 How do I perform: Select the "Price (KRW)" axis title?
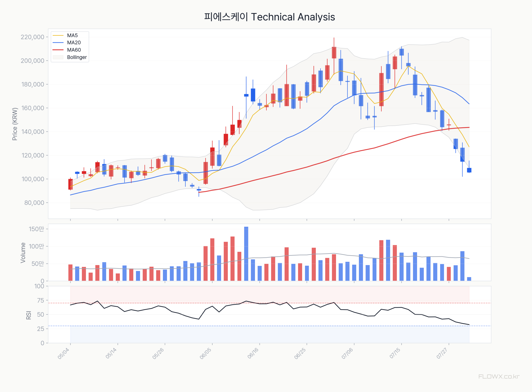tap(15, 124)
